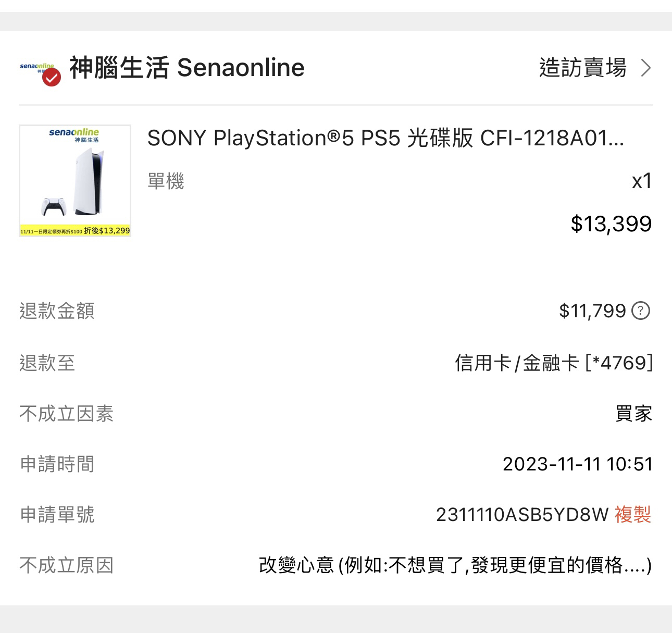The height and width of the screenshot is (633, 672).
Task: Select the request number 2311110ASB5YD8W
Action: [x=522, y=514]
